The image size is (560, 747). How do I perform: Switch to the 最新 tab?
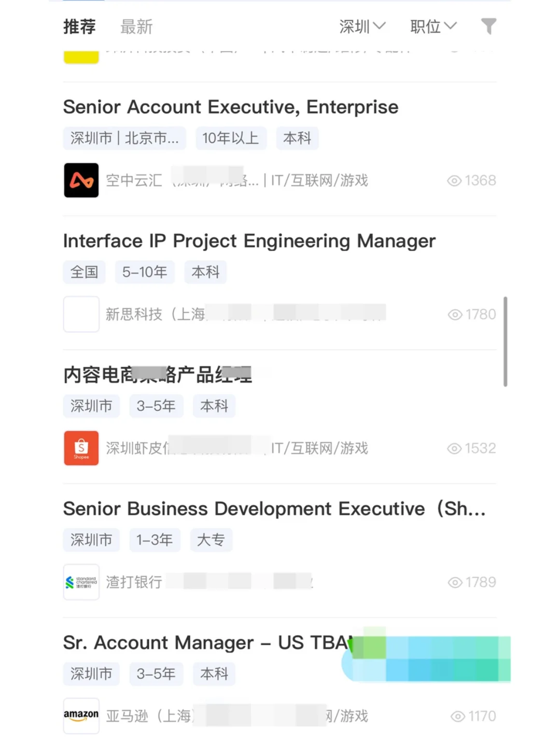136,26
